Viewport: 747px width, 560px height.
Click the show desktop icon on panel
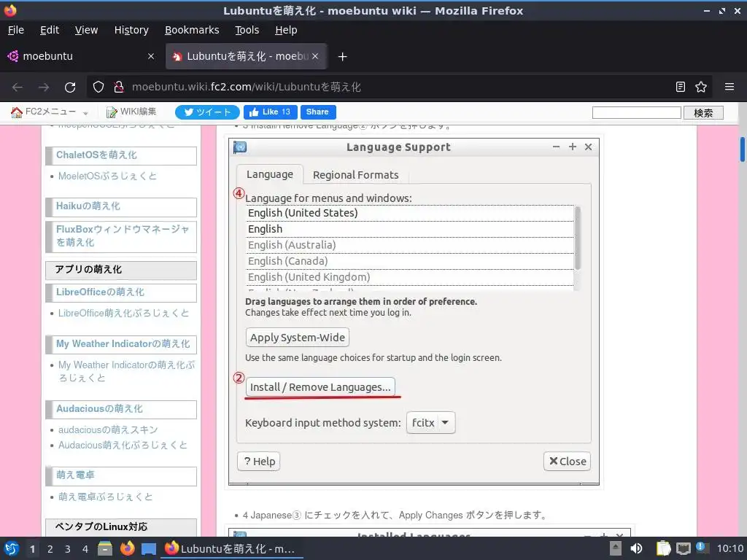[149, 548]
